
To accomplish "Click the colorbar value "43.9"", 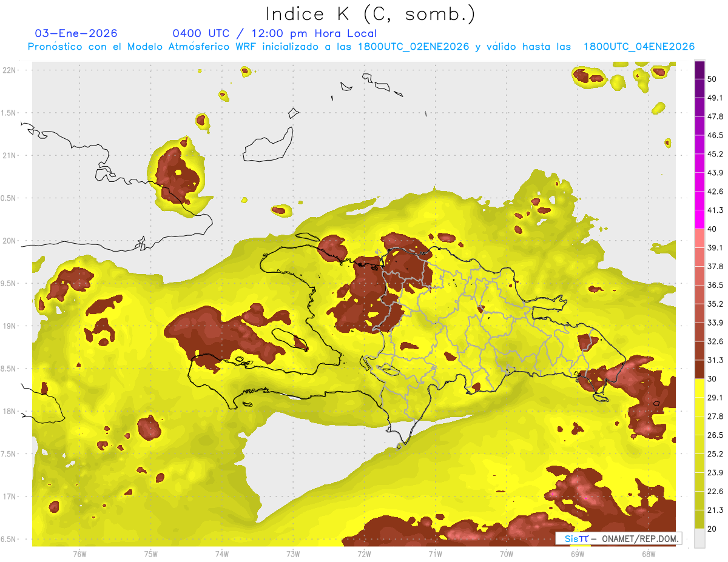I will (x=715, y=173).
